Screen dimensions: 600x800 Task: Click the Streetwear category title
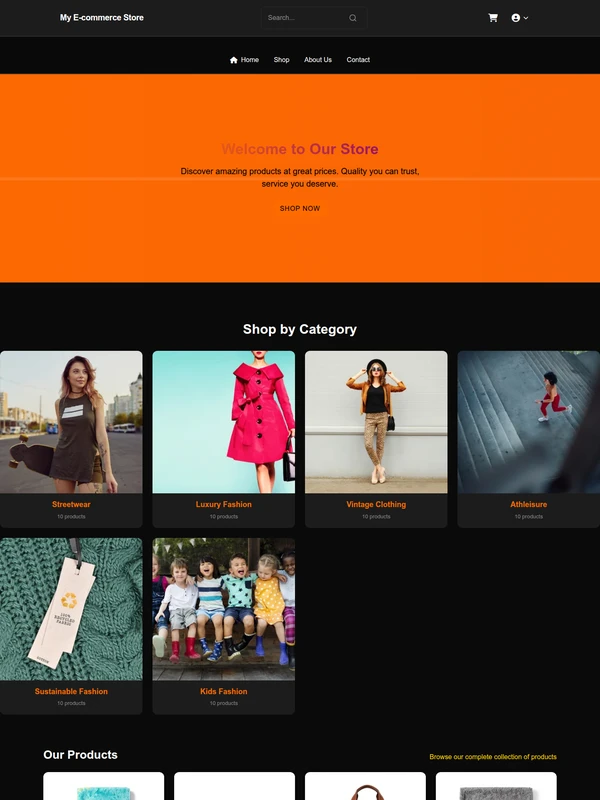(x=71, y=505)
